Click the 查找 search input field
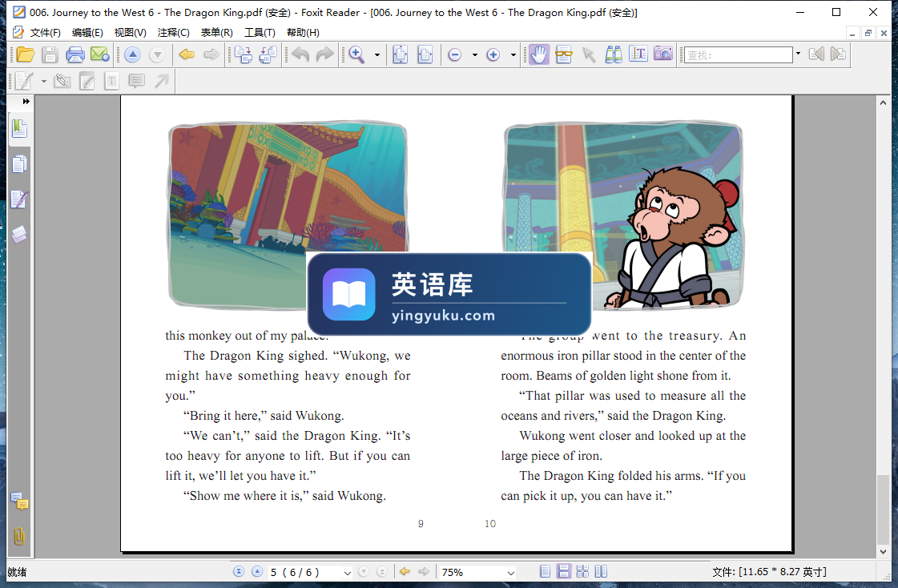 (739, 55)
